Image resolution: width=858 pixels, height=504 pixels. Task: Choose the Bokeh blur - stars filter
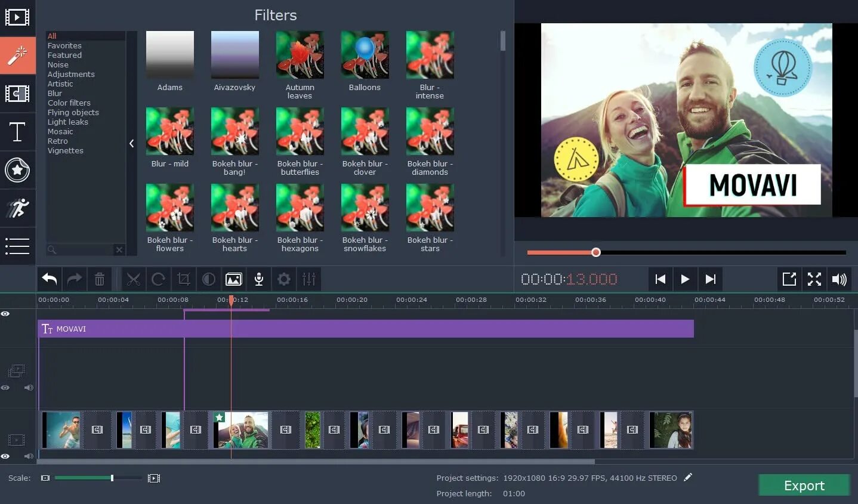(430, 208)
